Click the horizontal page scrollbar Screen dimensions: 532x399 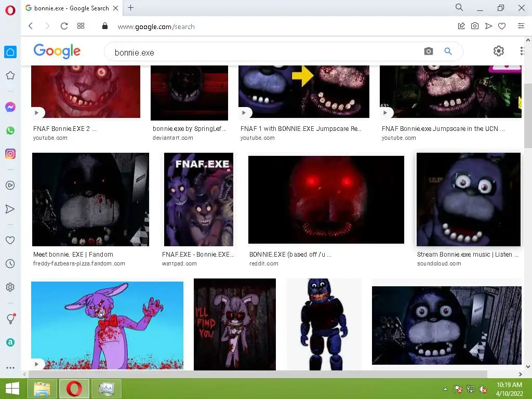(x=258, y=374)
